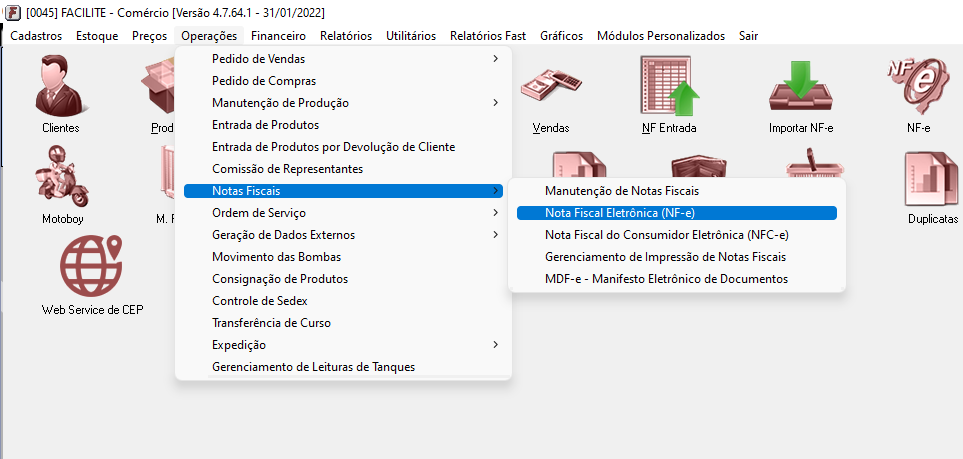Viewport: 963px width, 459px height.
Task: Select Pedido de Compras
Action: tap(343, 81)
